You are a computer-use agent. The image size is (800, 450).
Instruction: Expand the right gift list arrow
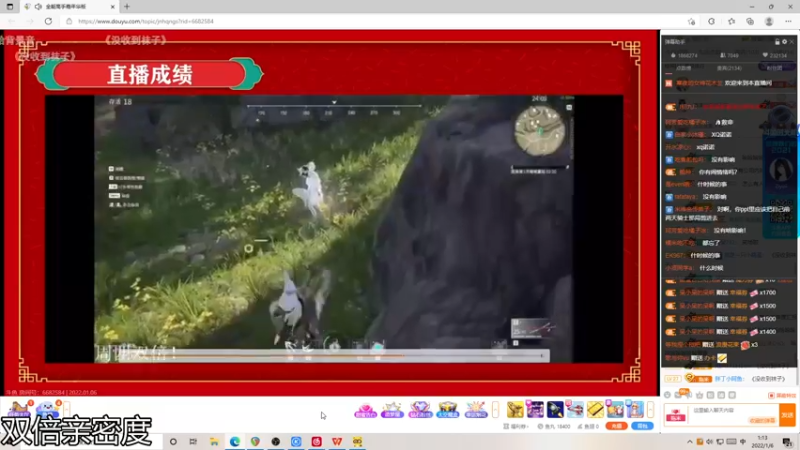point(651,409)
